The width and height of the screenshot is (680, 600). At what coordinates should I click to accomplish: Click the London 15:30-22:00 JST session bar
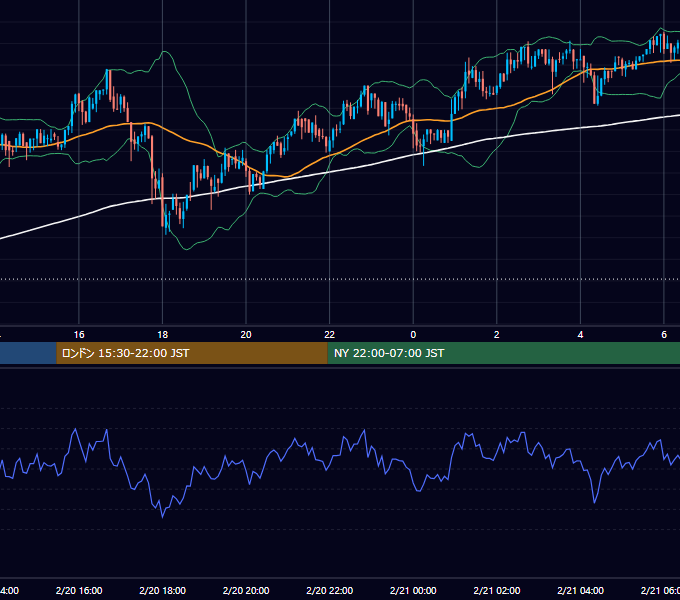point(192,353)
